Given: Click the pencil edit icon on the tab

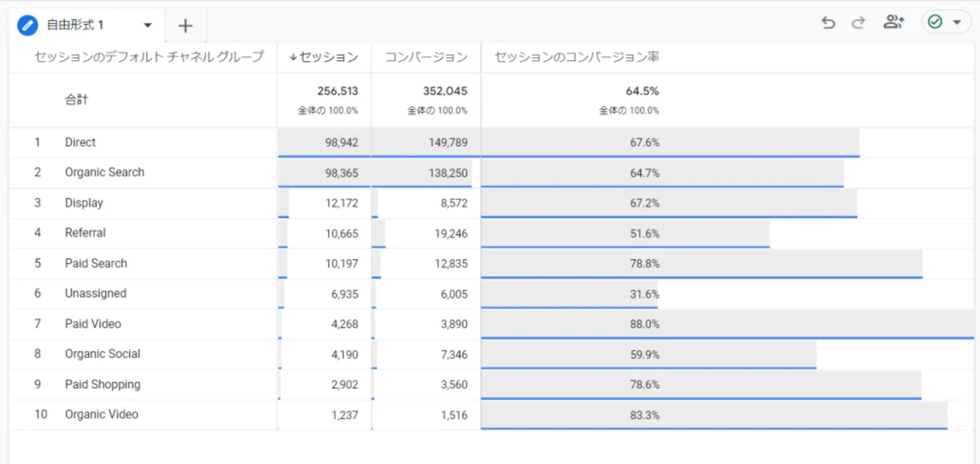Looking at the screenshot, I should click(28, 25).
